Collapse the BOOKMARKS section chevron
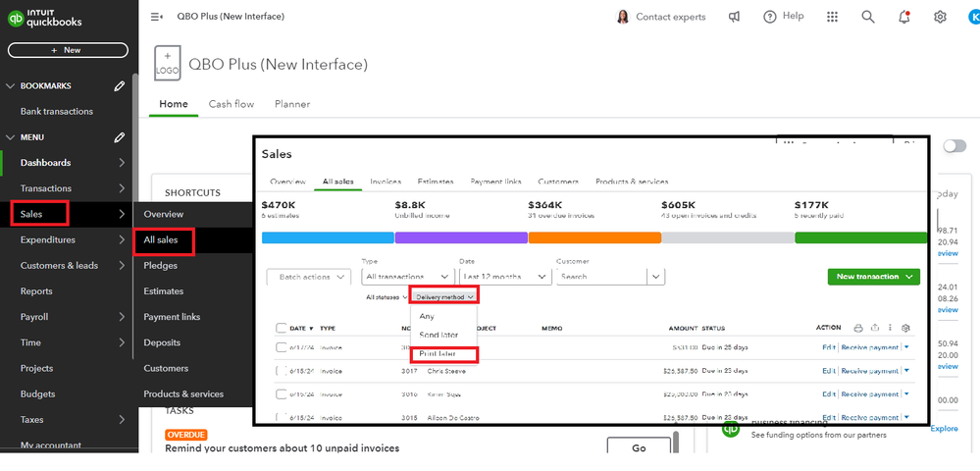 click(x=10, y=86)
